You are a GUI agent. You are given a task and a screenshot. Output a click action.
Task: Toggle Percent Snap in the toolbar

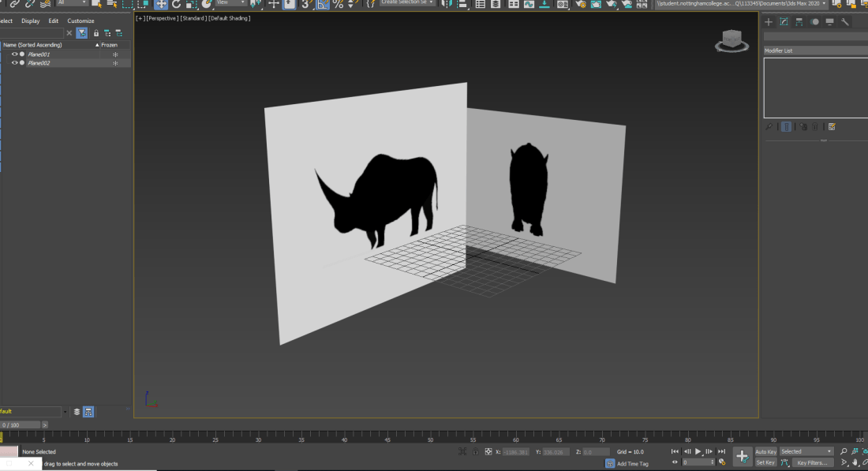pyautogui.click(x=338, y=4)
